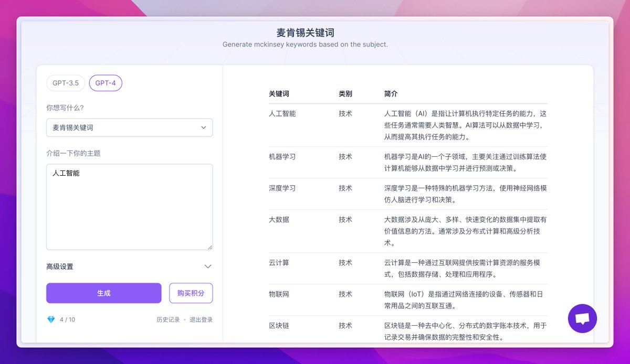Click the 生成 generate button
Screen dimensions: 630x364
tap(104, 293)
